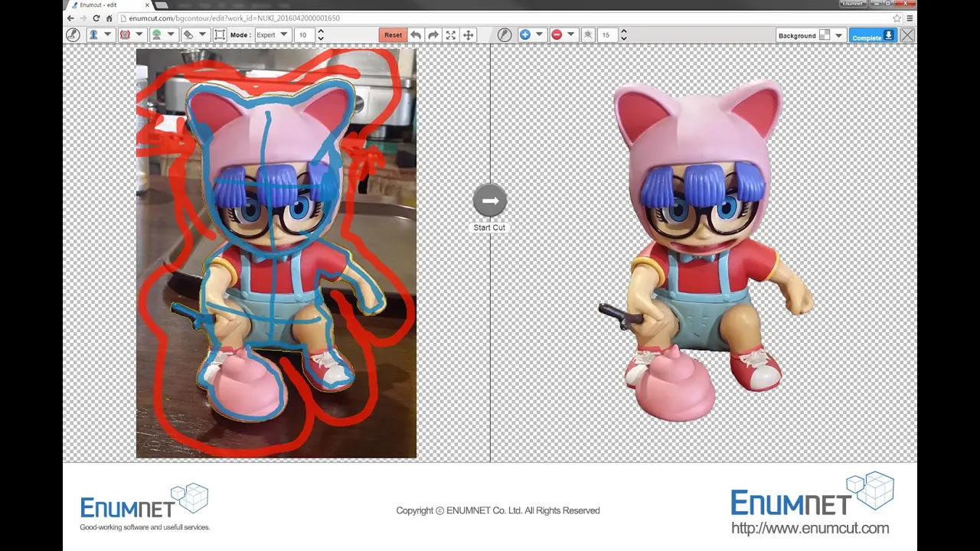Click the brush size field showing 10

[304, 34]
